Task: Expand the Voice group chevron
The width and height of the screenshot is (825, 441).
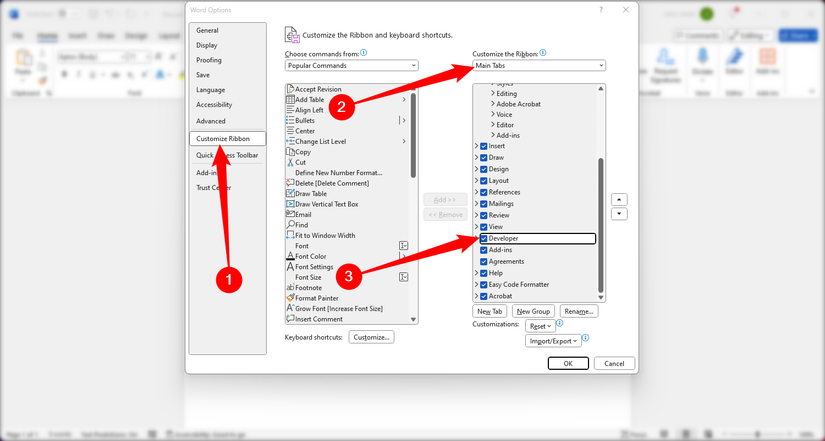Action: tap(493, 114)
